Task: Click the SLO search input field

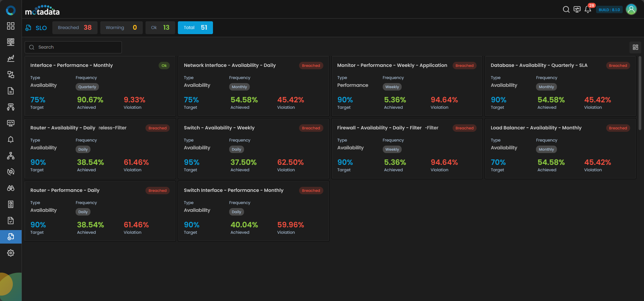Action: tap(78, 47)
